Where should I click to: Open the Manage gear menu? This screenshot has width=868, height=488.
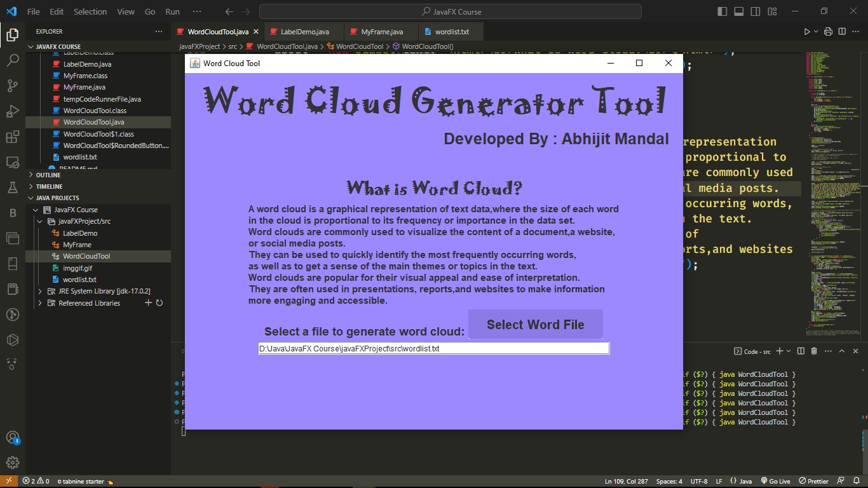13,463
